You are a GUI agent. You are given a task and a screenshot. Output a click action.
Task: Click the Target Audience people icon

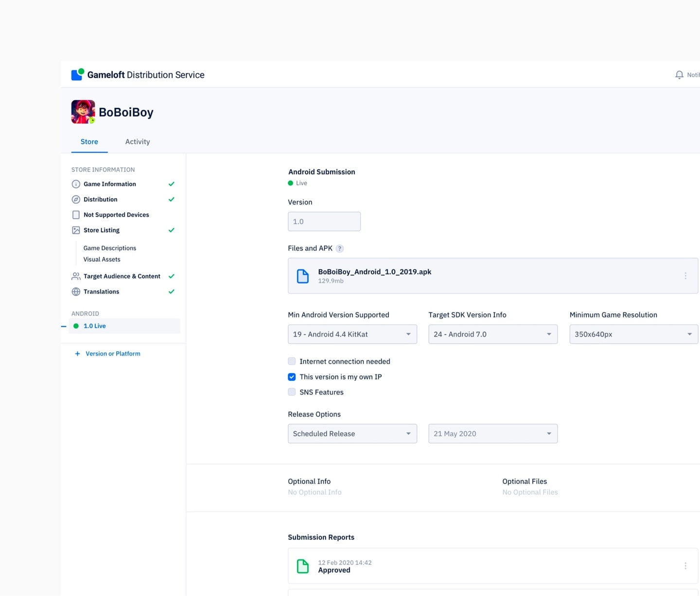pyautogui.click(x=76, y=276)
